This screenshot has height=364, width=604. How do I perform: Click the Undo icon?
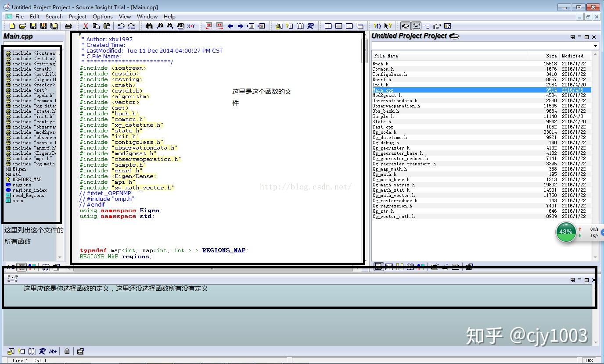[x=121, y=26]
